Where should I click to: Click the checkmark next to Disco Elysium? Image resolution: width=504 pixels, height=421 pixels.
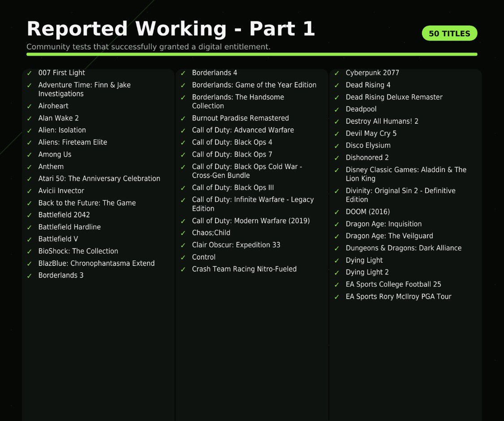336,146
